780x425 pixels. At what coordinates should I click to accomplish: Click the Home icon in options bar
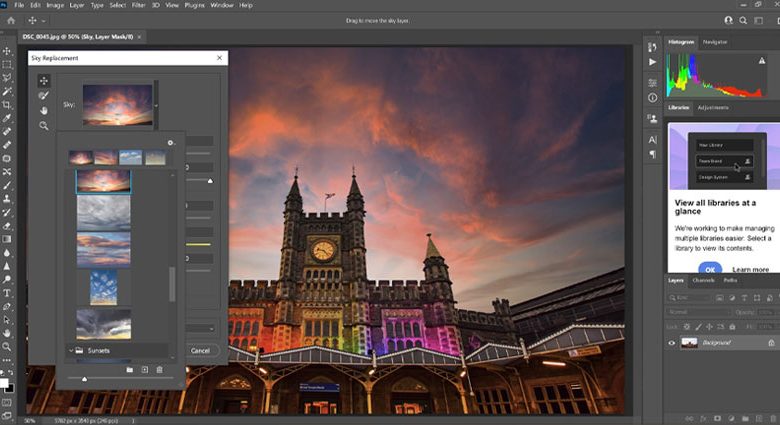[x=11, y=20]
